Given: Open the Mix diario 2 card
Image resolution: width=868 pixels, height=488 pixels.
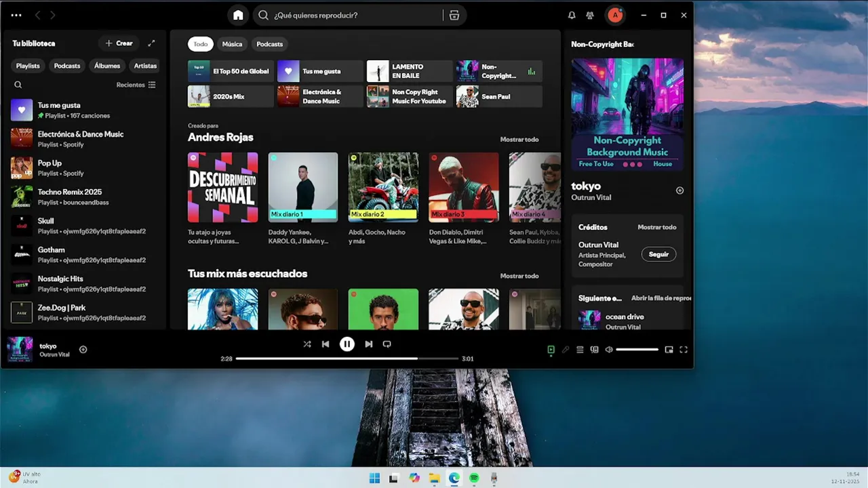Looking at the screenshot, I should coord(383,198).
